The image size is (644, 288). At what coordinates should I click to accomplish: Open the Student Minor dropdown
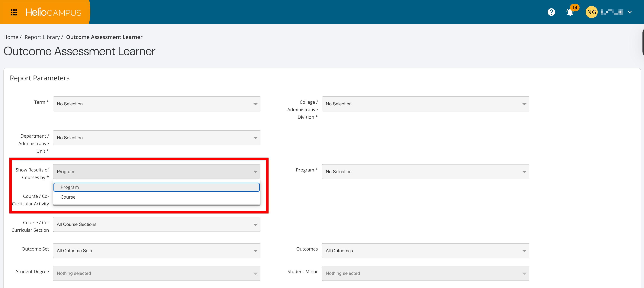coord(425,273)
